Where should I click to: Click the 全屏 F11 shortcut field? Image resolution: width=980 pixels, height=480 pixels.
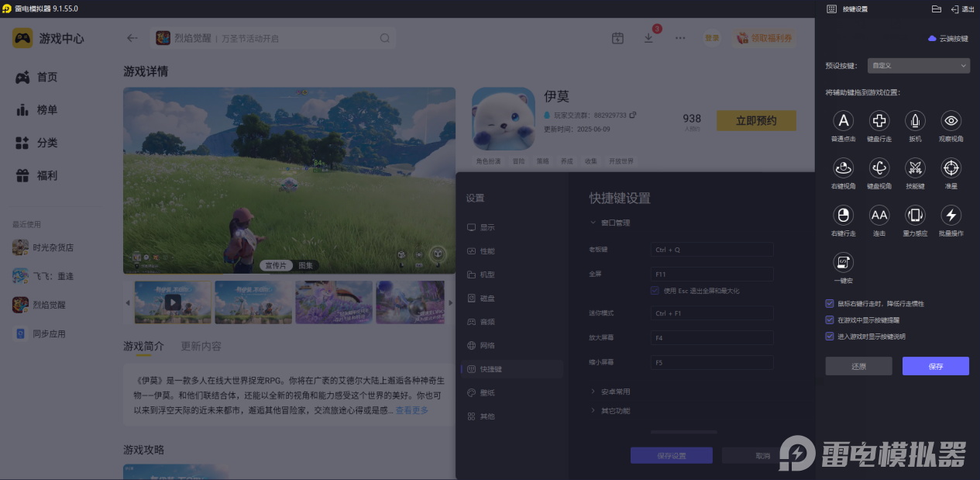[712, 274]
